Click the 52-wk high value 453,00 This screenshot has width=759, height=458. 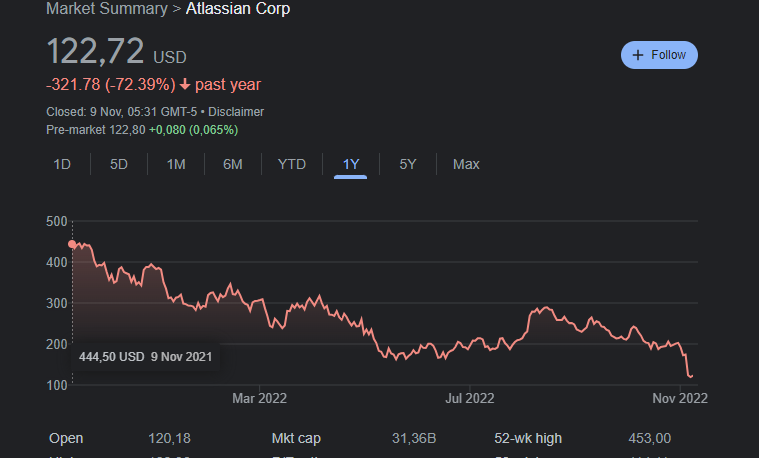point(650,439)
